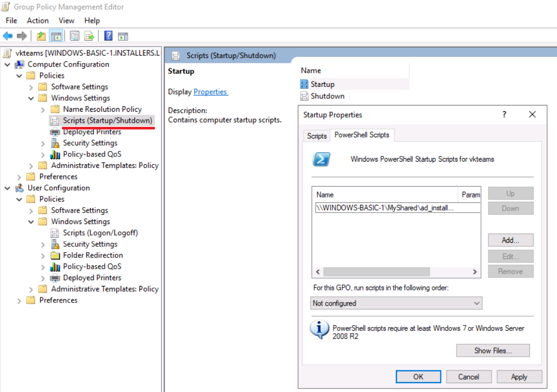Toggle the Show/Hide Console Tree icon

click(x=56, y=36)
